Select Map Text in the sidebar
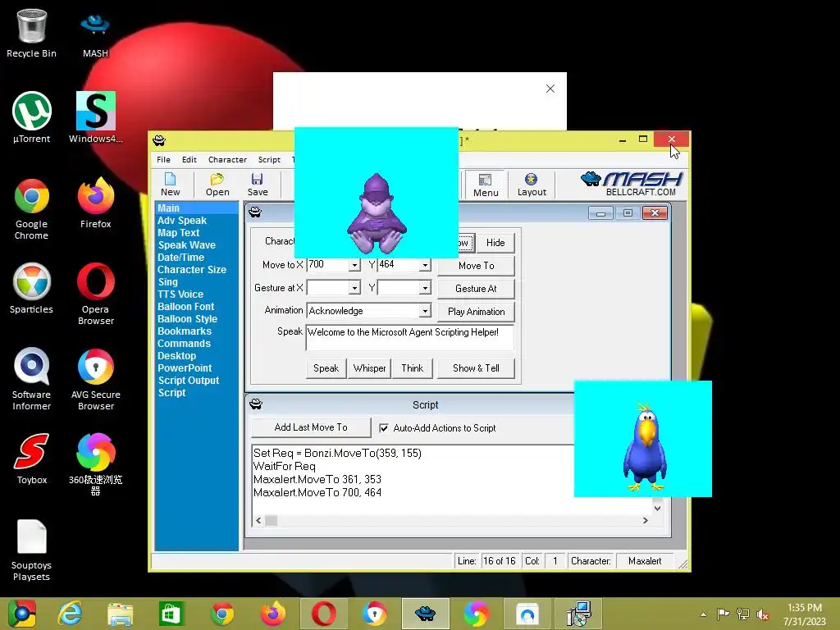 tap(197, 232)
